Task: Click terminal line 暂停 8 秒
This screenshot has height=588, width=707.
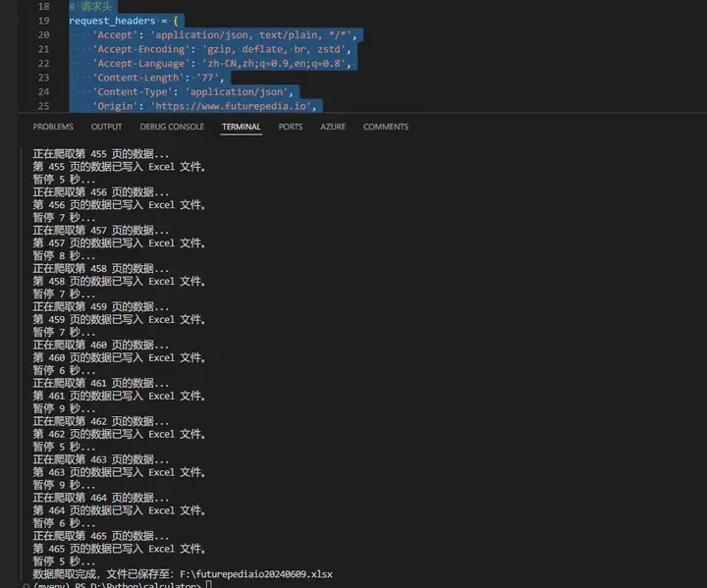Action: (64, 255)
